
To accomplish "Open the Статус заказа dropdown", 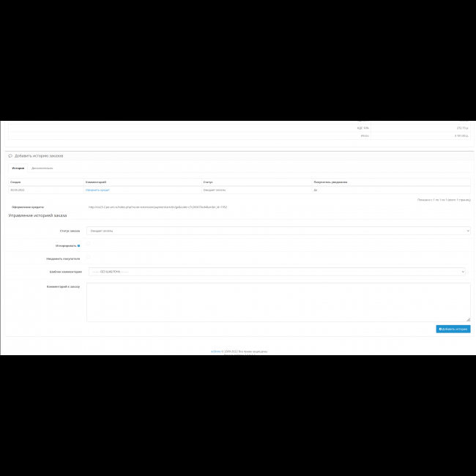I will 278,231.
